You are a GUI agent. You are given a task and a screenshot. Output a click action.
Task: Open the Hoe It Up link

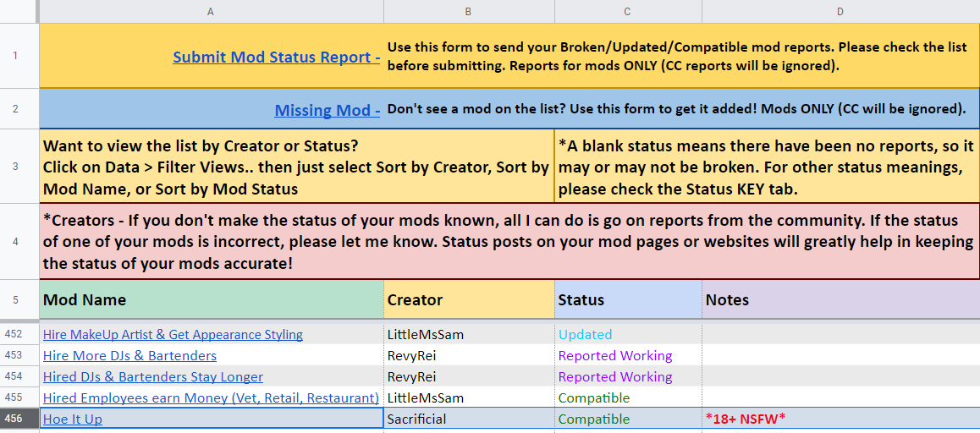coord(73,419)
